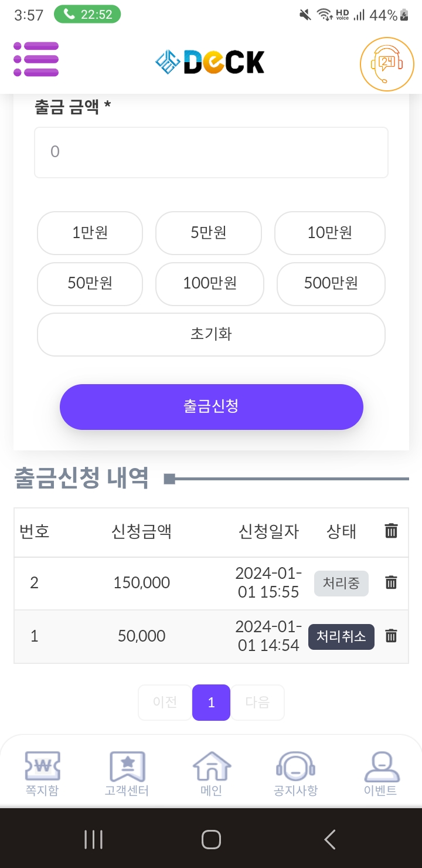Viewport: 422px width, 868px height.
Task: Reset amount with 초기화 button
Action: (x=211, y=334)
